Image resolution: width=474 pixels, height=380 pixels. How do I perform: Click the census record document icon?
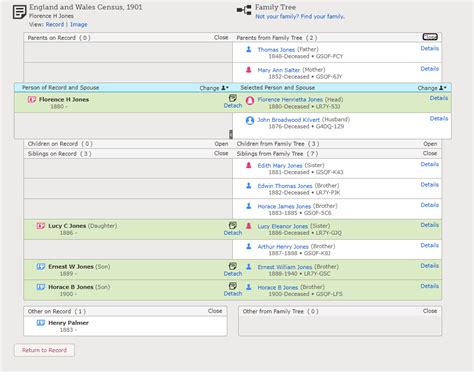19,12
